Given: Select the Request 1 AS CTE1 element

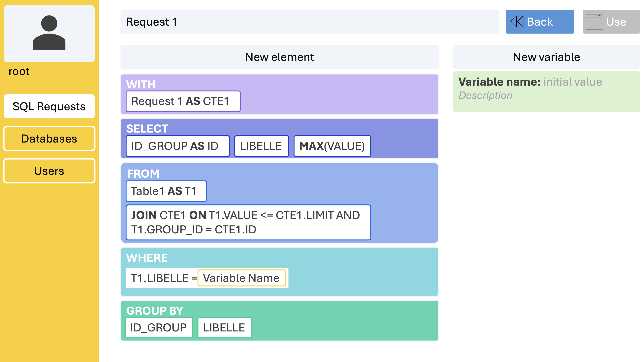Looking at the screenshot, I should (x=183, y=101).
